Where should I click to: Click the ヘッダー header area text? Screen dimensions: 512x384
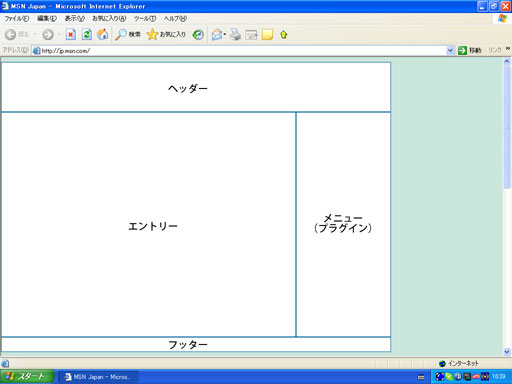click(x=188, y=88)
